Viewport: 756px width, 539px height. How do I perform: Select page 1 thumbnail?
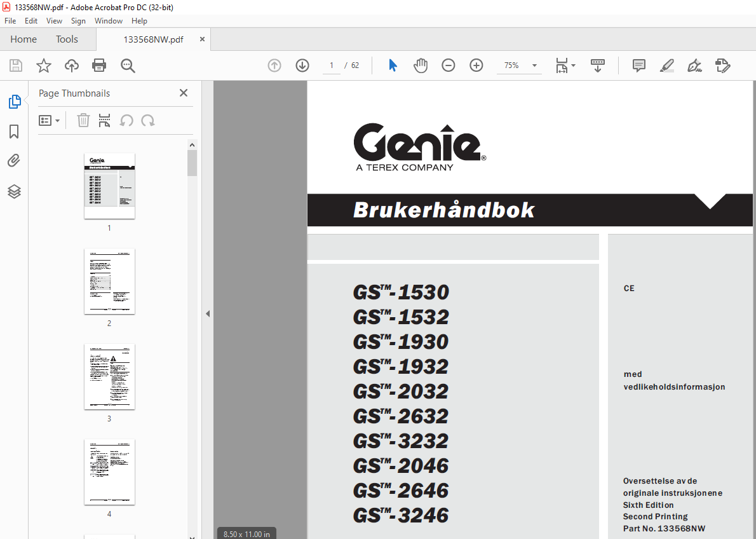pyautogui.click(x=109, y=186)
